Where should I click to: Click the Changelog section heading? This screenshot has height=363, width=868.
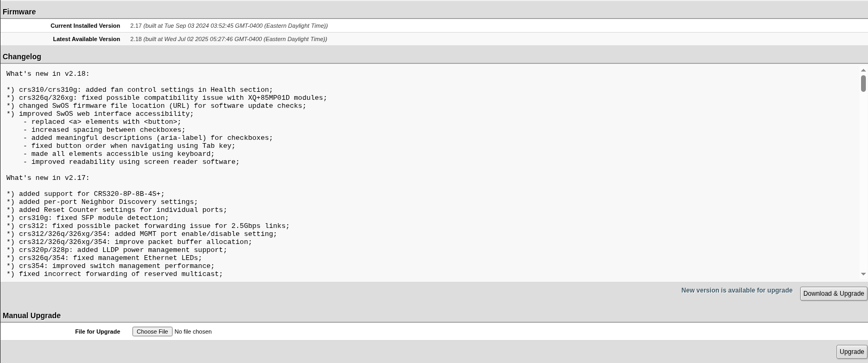[22, 57]
